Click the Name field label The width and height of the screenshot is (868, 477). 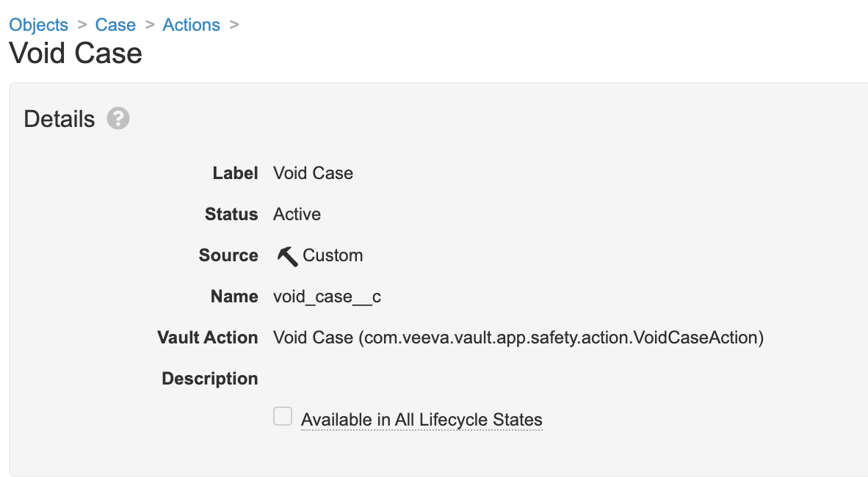234,296
